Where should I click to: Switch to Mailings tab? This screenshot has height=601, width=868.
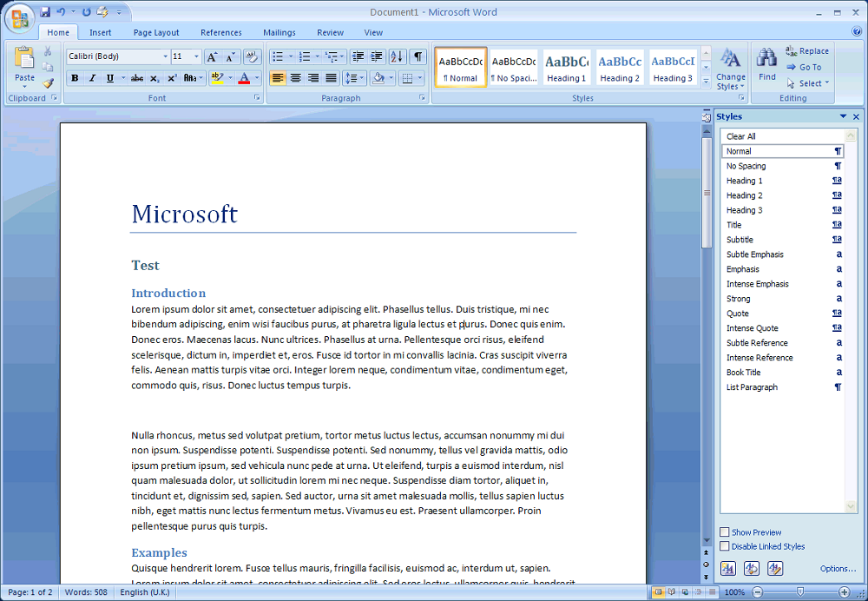279,33
